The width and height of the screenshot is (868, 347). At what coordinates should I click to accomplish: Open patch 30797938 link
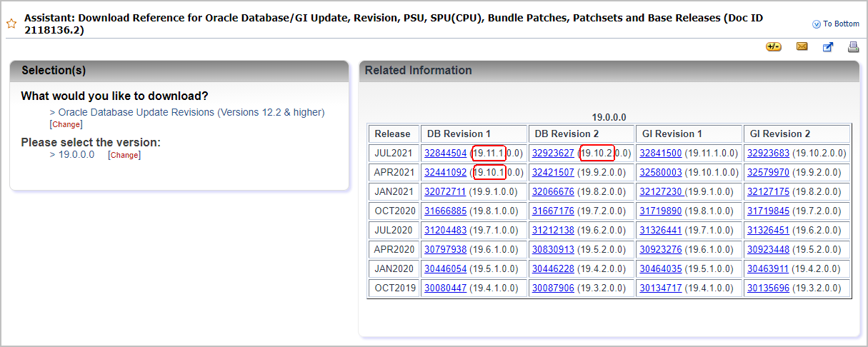[445, 249]
